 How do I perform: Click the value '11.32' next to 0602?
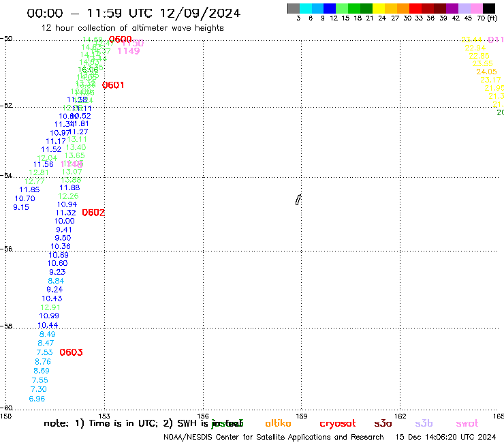(x=65, y=213)
